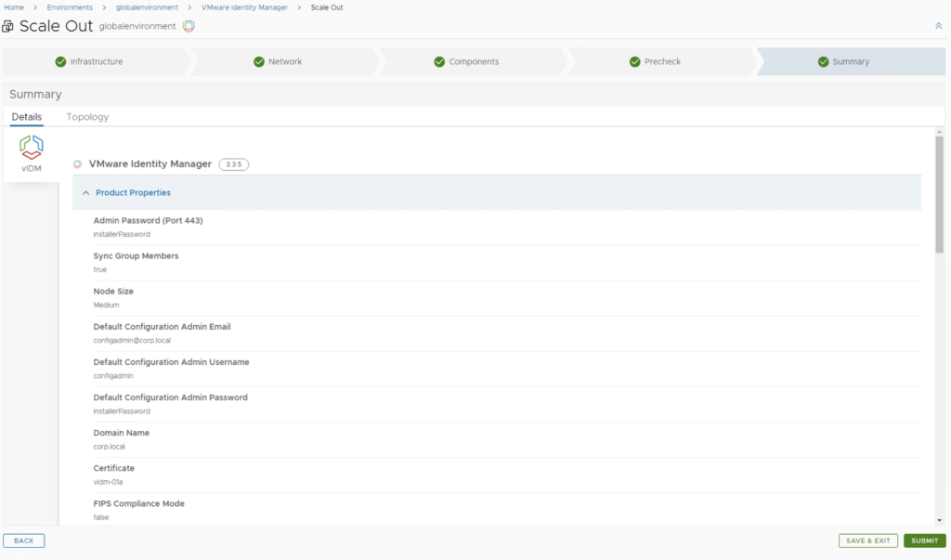This screenshot has height=560, width=951.
Task: Click the Summary step green checkmark
Action: coord(823,62)
